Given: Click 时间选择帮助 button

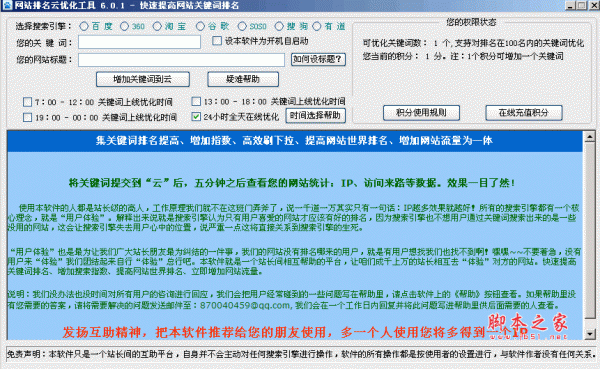Looking at the screenshot, I should (316, 116).
